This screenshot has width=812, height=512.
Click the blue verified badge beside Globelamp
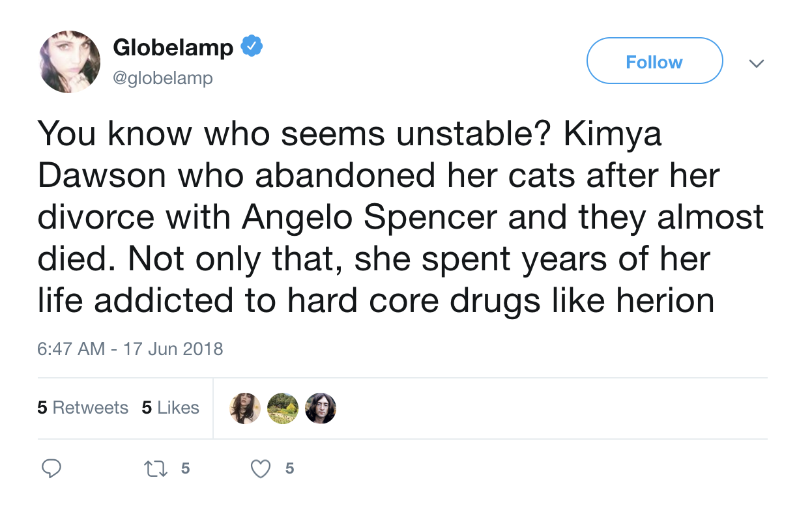(252, 46)
